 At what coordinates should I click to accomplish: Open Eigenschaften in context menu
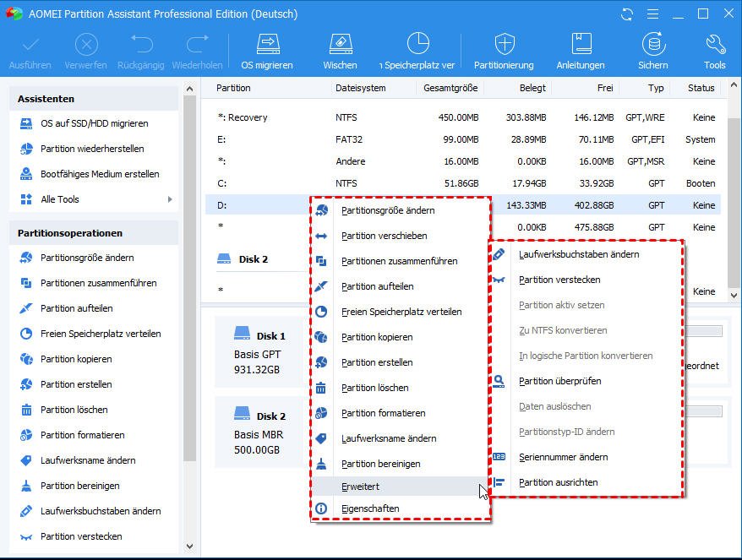[x=401, y=508]
